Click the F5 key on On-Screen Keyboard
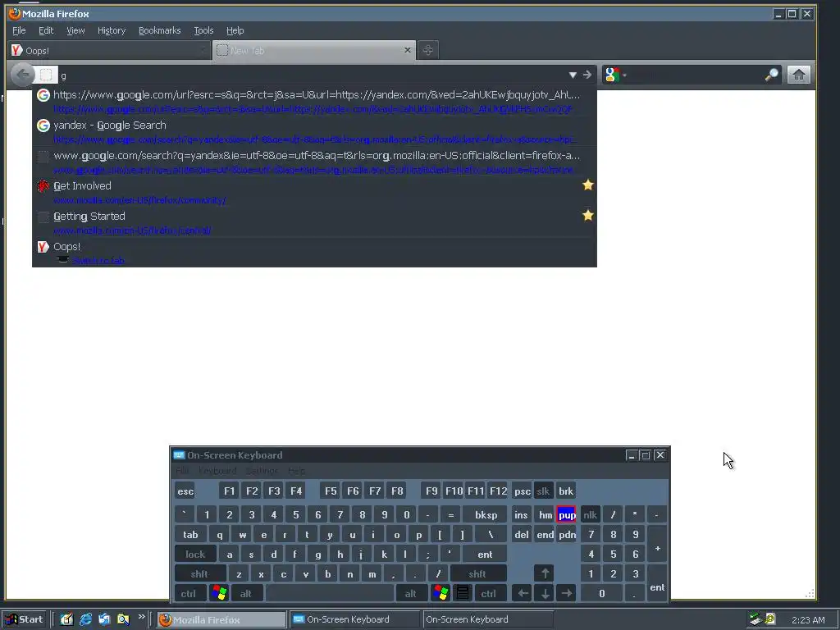Image resolution: width=840 pixels, height=630 pixels. point(331,491)
